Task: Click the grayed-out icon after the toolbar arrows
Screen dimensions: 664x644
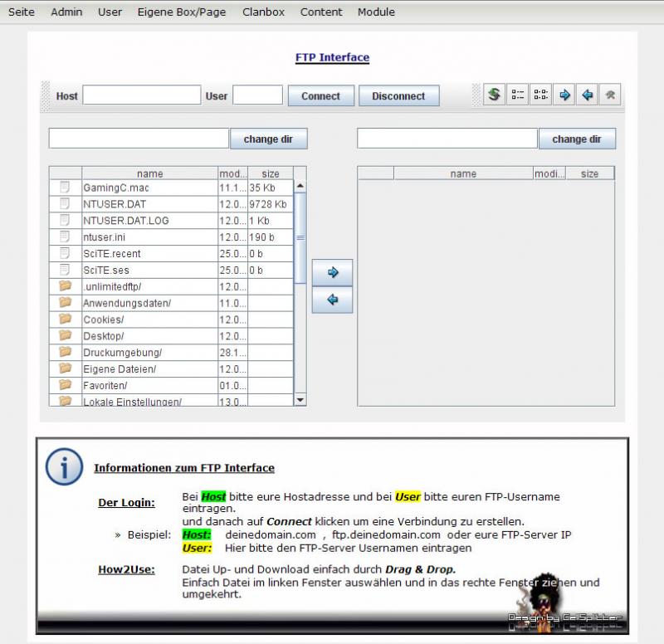Action: click(610, 95)
